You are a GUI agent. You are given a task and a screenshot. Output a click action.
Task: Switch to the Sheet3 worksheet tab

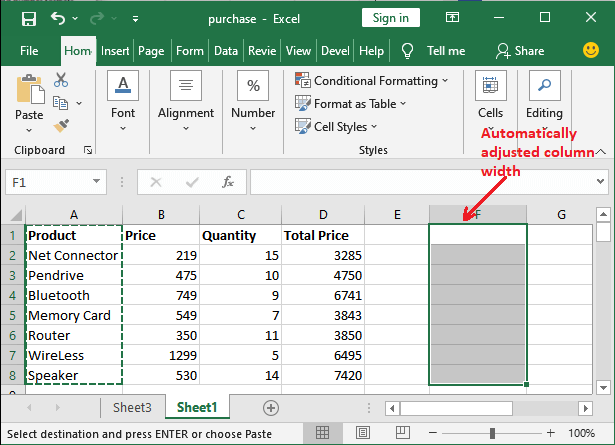click(131, 407)
